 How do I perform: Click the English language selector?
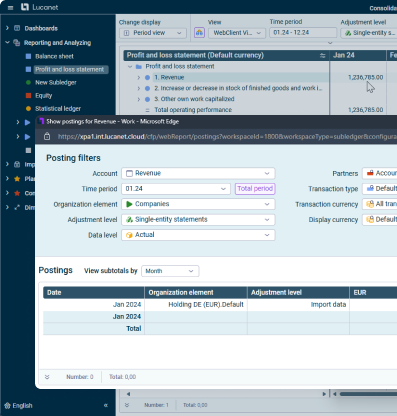[x=19, y=406]
